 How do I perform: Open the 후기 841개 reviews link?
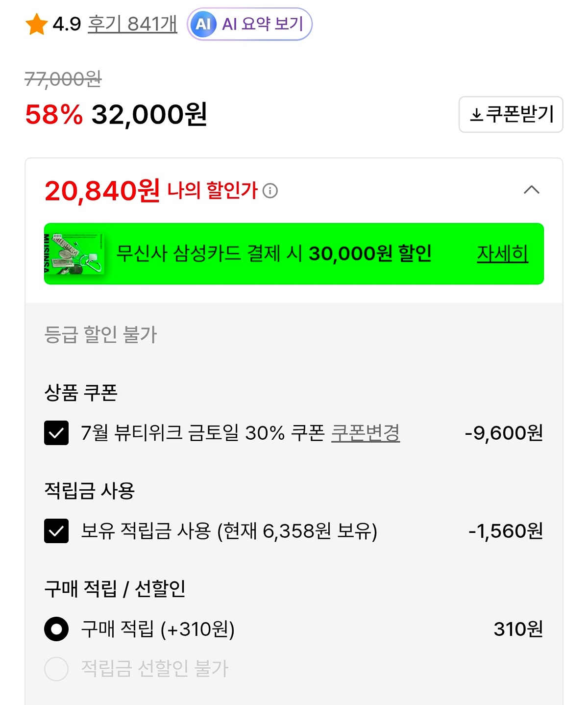tap(132, 24)
